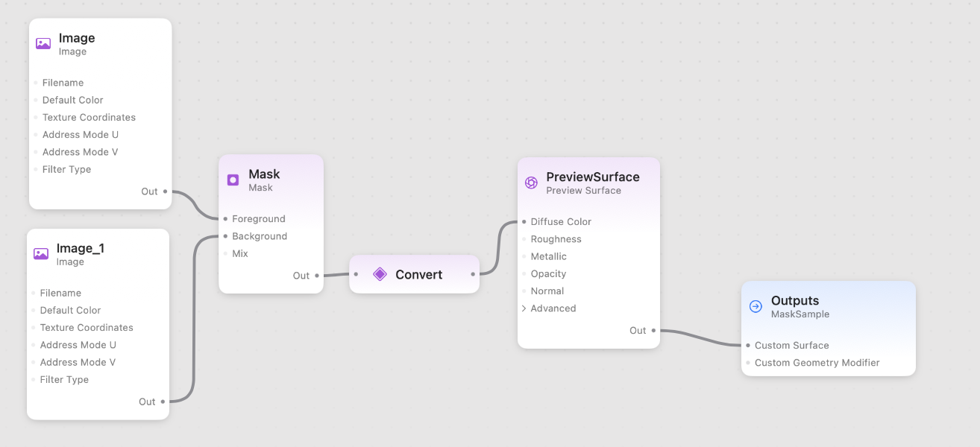Click the Roughness input on PreviewSurface

click(524, 238)
